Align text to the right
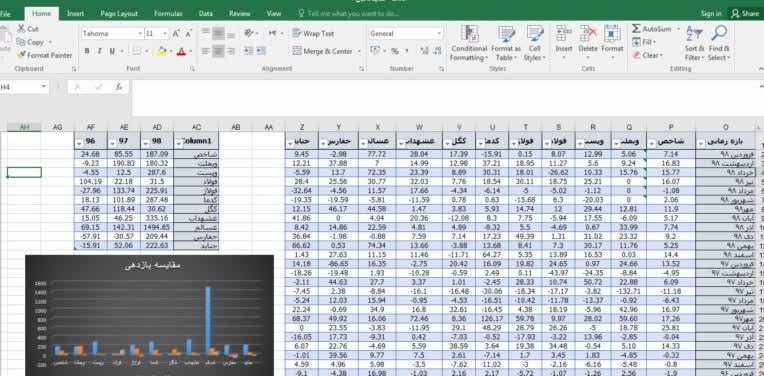The image size is (764, 376). [231, 51]
